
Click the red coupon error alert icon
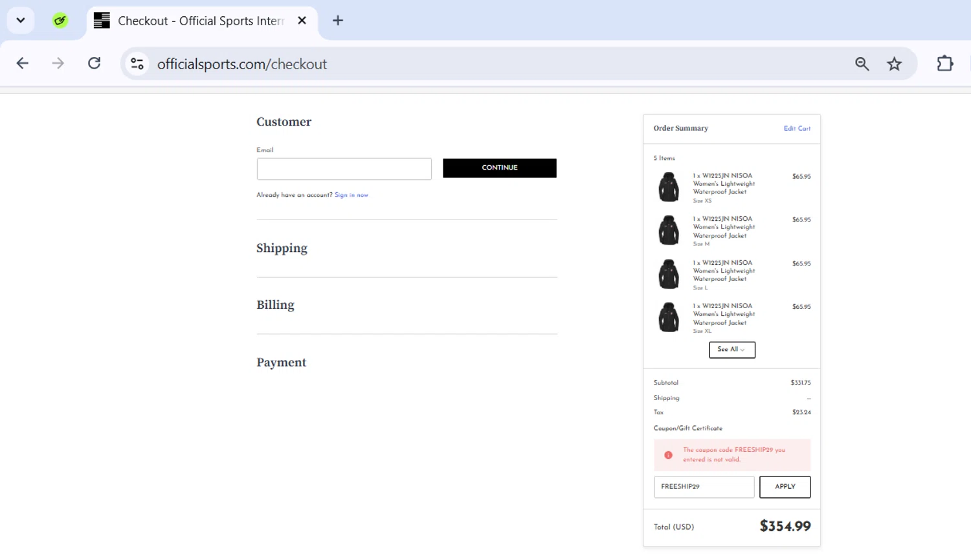pos(668,455)
